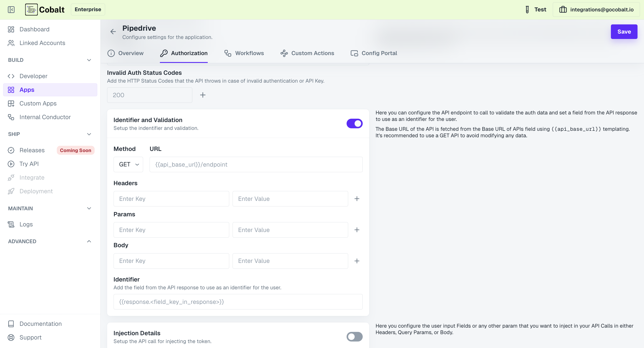This screenshot has height=348, width=644.
Task: Collapse the MAINTAIN section
Action: tap(89, 208)
